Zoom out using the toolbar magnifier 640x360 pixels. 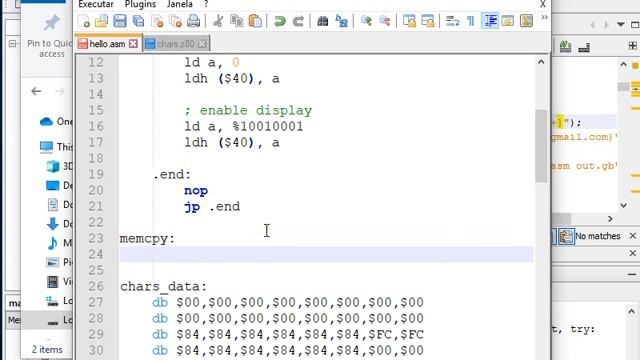384,21
